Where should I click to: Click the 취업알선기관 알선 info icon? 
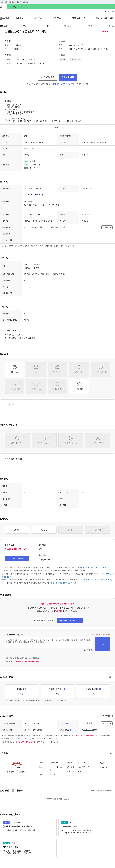tap(65, 689)
